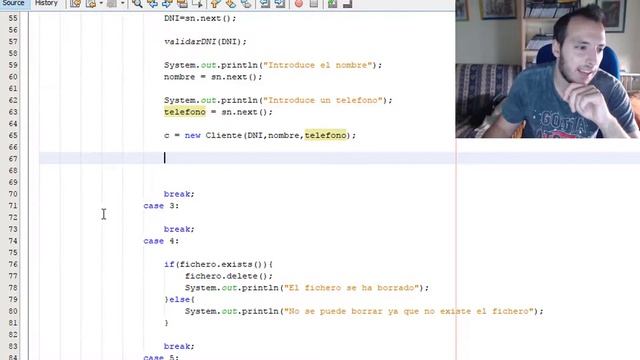Image resolution: width=640 pixels, height=360 pixels.
Task: Click the 'case 4:' label
Action: 161,241
